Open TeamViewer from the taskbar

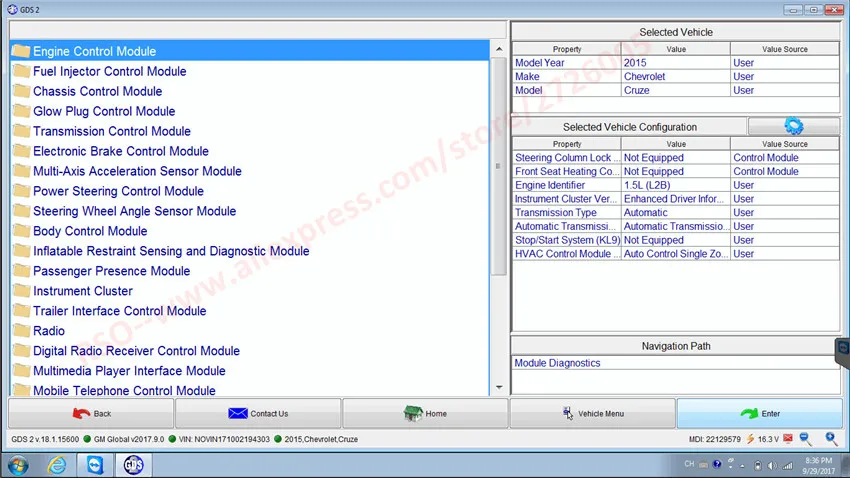(95, 465)
